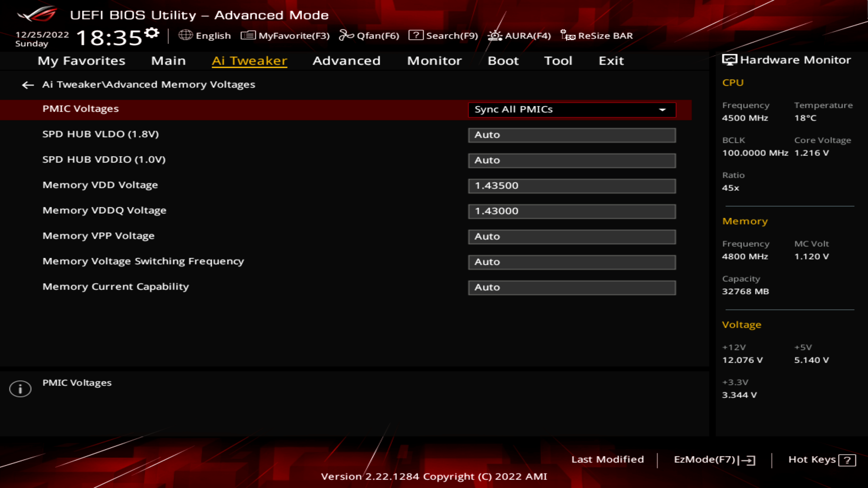Click the back arrow beside Ai Tweaker path

[28, 85]
